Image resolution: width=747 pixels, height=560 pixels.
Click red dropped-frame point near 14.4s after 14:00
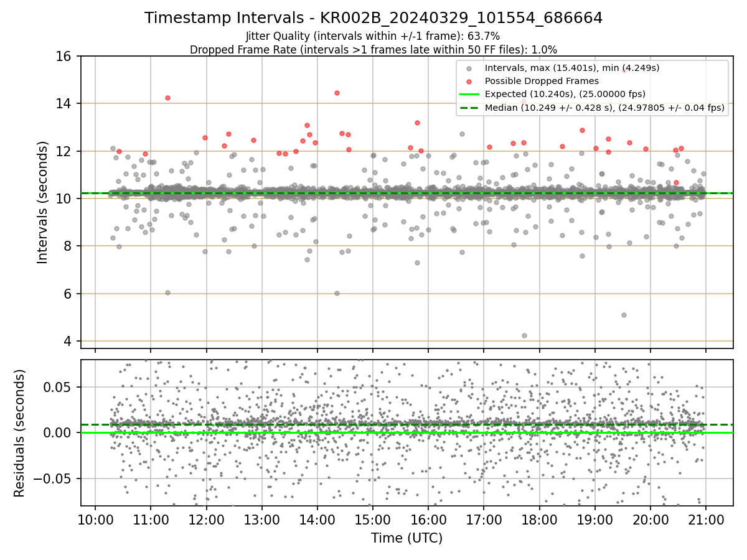337,93
